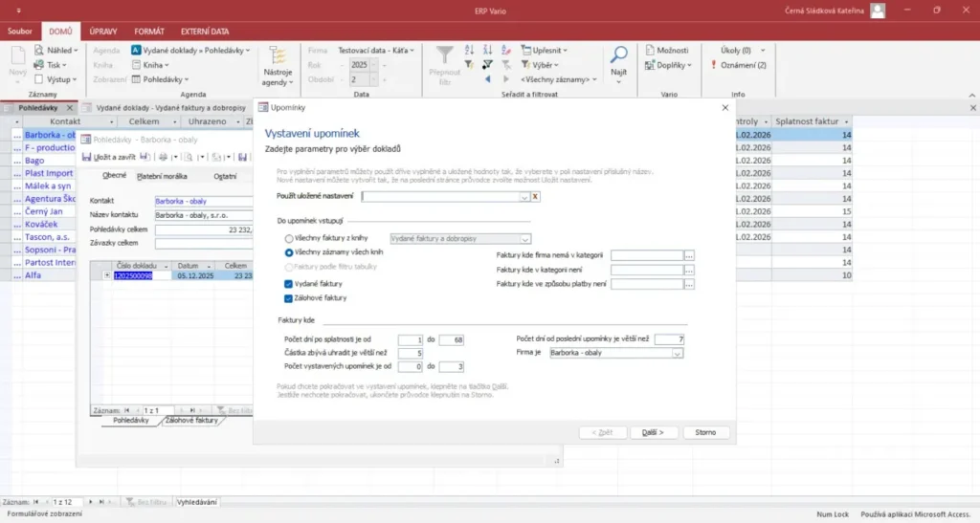
Task: Switch to the ÚPRAVY ribbon tab
Action: pos(103,32)
